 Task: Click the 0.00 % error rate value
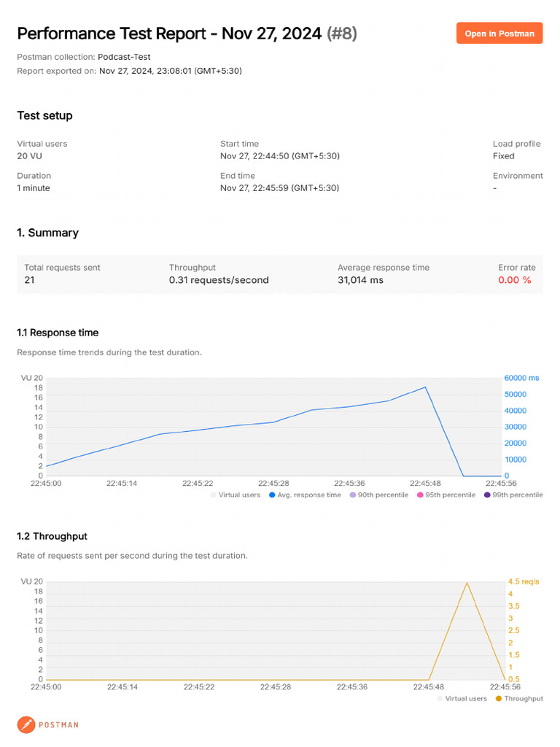514,280
